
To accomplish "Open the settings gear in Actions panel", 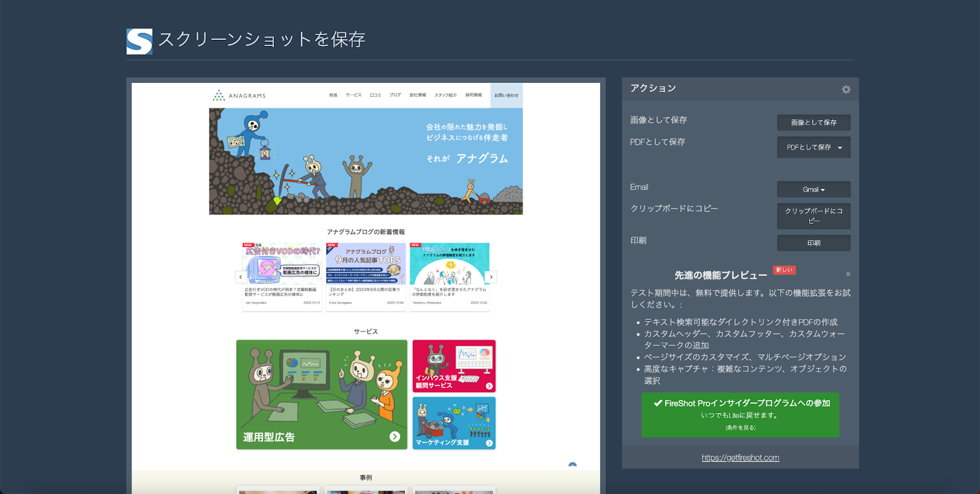I will 846,89.
